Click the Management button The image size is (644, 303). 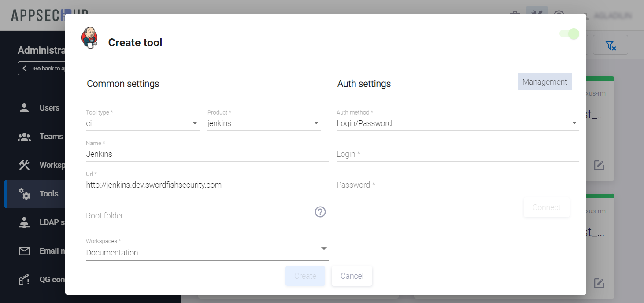(x=544, y=82)
